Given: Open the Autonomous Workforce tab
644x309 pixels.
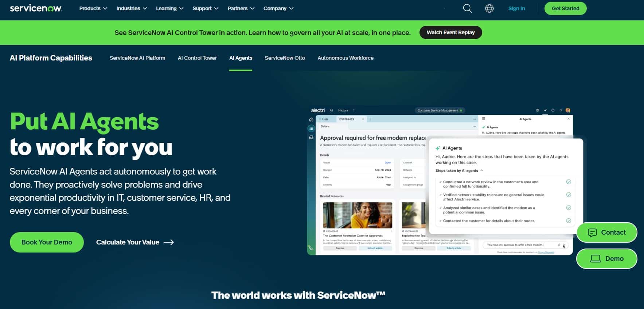Looking at the screenshot, I should (x=346, y=58).
